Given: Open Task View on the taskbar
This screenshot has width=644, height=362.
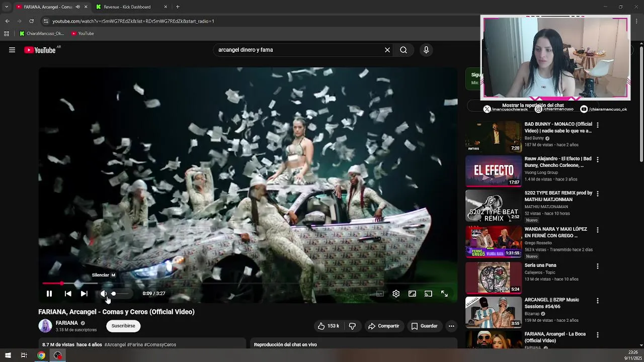Looking at the screenshot, I should 24,355.
